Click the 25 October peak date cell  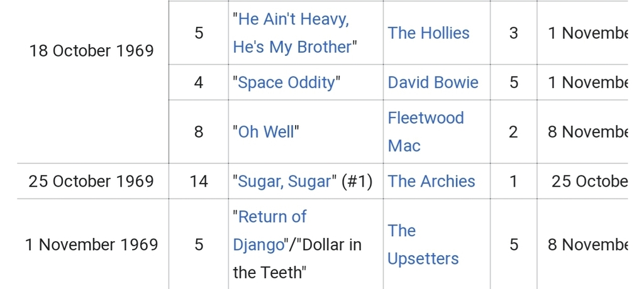tap(589, 181)
